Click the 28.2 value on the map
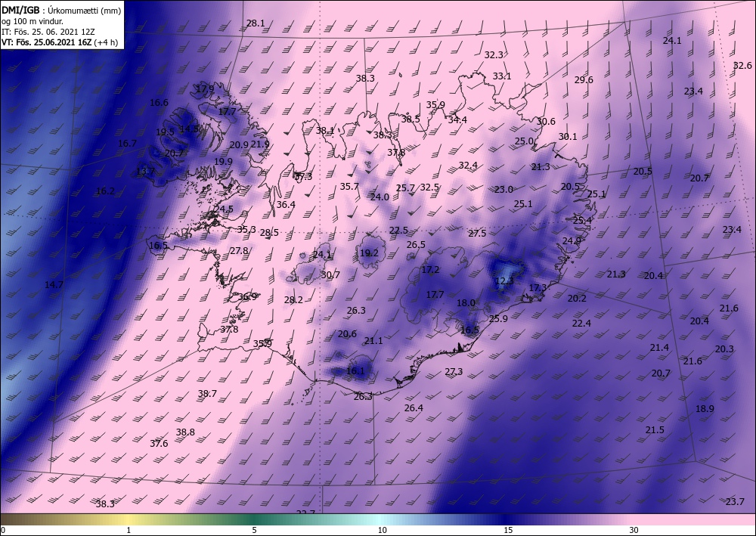The image size is (756, 536). 293,300
